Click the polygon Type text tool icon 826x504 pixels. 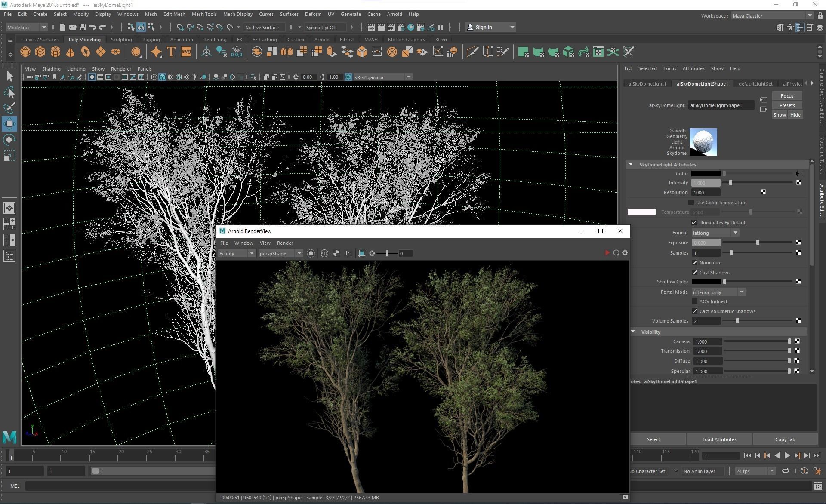click(171, 52)
